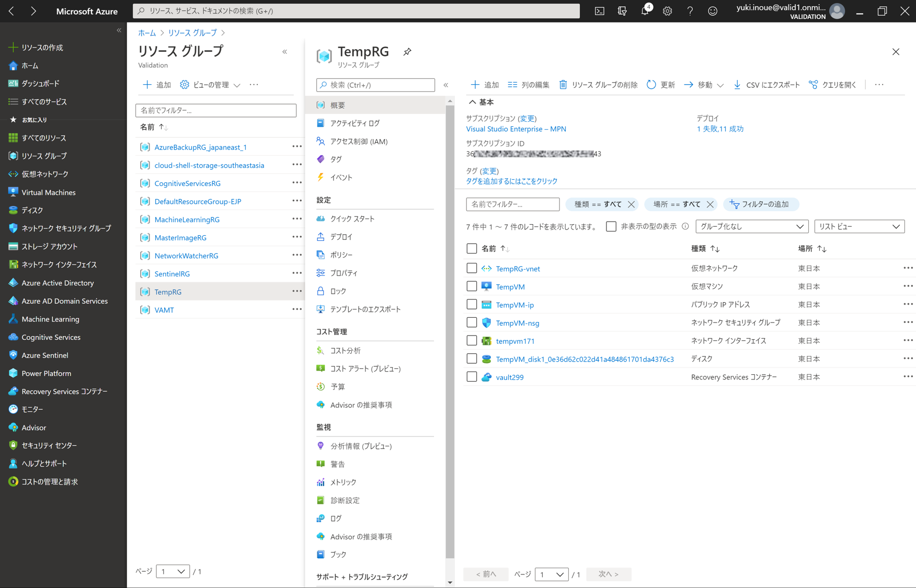Click クエリを開く toolbar button
Image resolution: width=916 pixels, height=588 pixels.
tap(832, 85)
